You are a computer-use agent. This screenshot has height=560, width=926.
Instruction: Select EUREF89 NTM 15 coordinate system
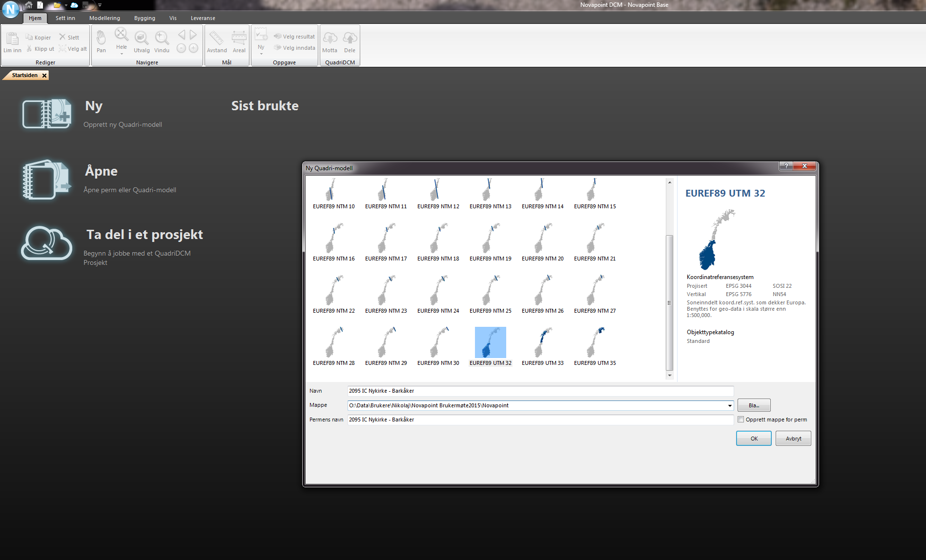pyautogui.click(x=595, y=194)
